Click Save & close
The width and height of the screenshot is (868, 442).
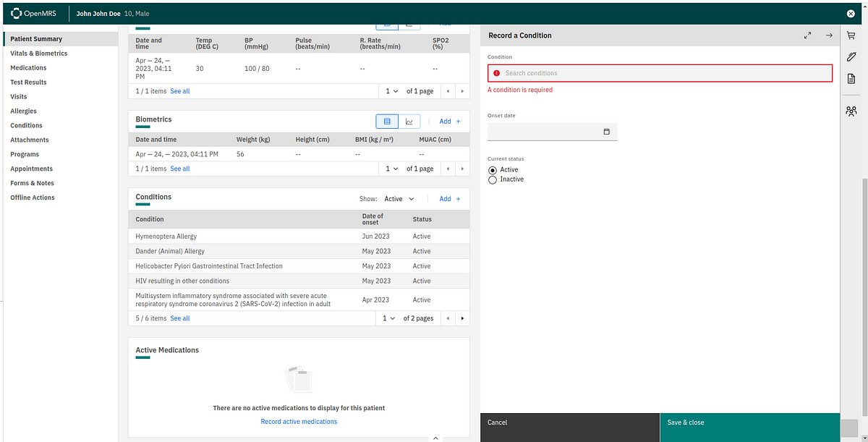[x=750, y=428]
